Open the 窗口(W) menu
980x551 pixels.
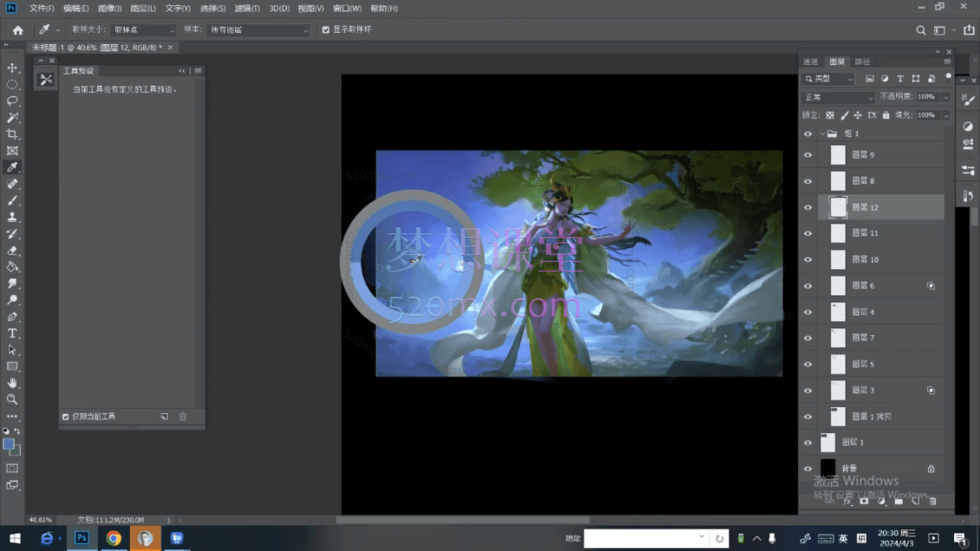click(347, 8)
